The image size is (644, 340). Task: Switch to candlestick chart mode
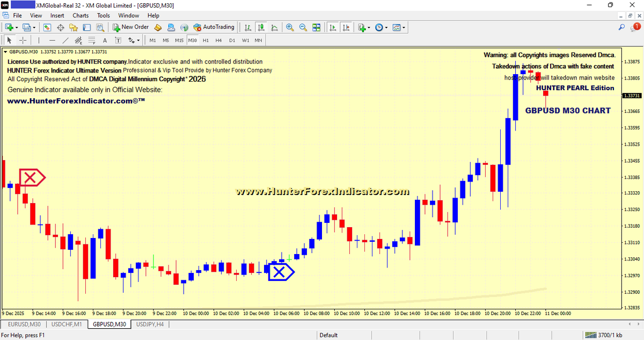point(261,27)
